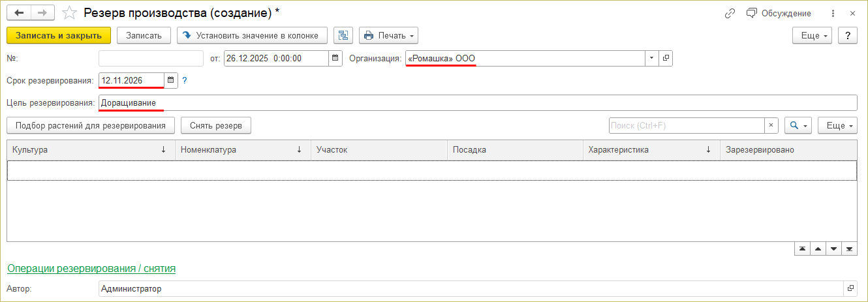Move the row to the top of the table
The width and height of the screenshot is (868, 302).
tap(802, 249)
